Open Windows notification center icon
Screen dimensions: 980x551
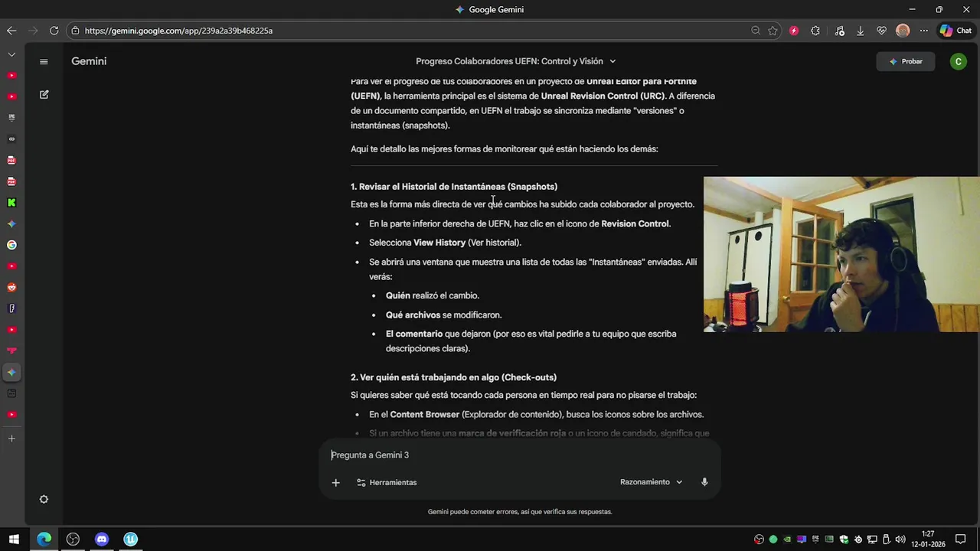[x=961, y=539]
